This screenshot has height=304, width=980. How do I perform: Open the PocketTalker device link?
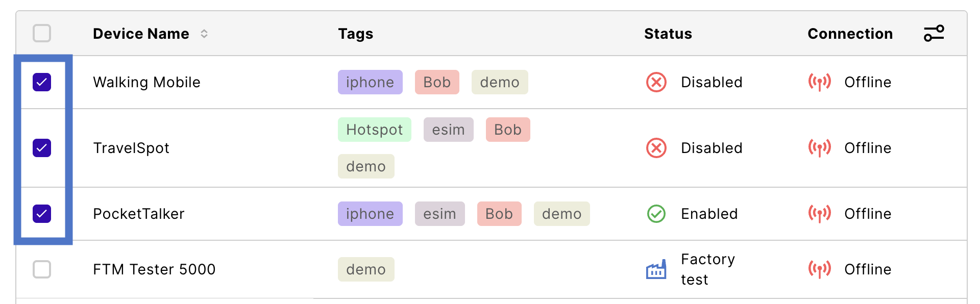tap(138, 214)
